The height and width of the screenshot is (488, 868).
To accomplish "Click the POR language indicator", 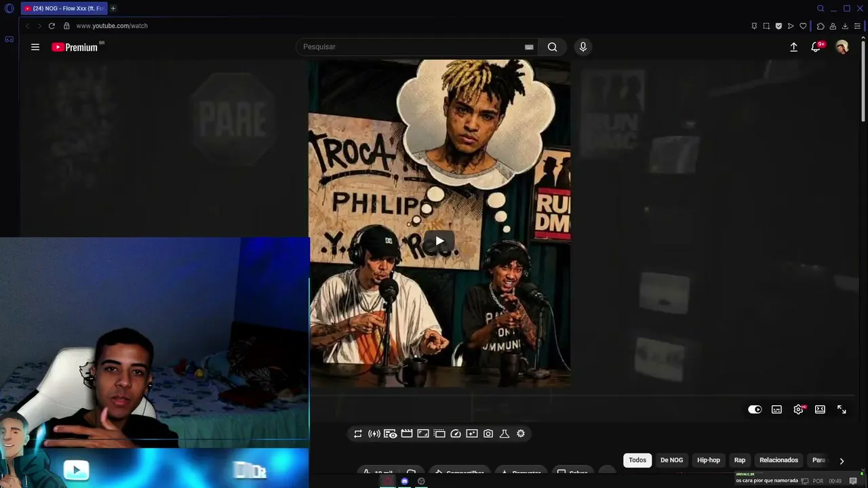I will click(x=818, y=481).
